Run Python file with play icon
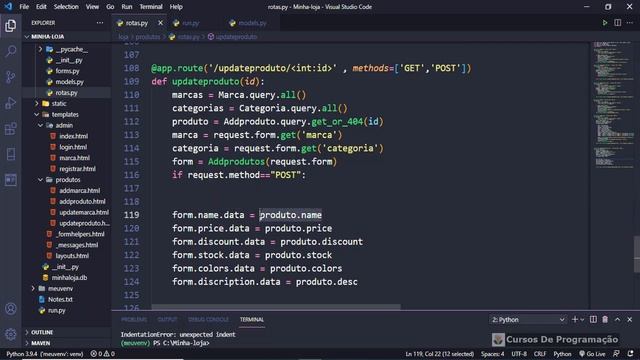Image resolution: width=640 pixels, height=360 pixels. [x=604, y=23]
